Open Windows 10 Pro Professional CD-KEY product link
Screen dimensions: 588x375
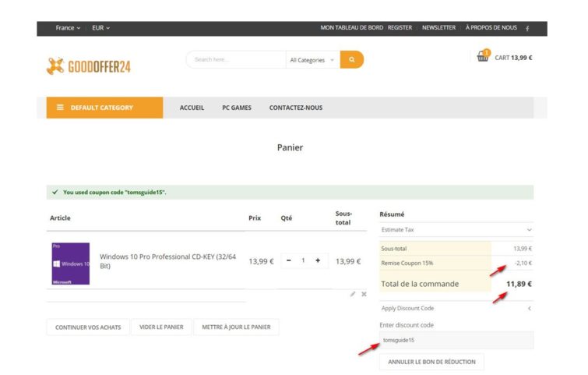(x=168, y=261)
